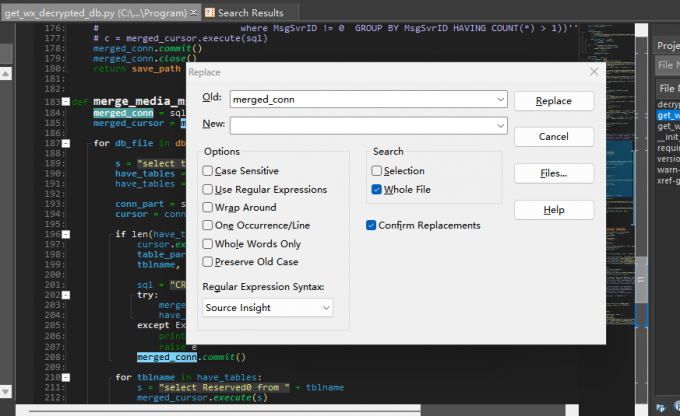Enable Whole Words Only option

[208, 244]
